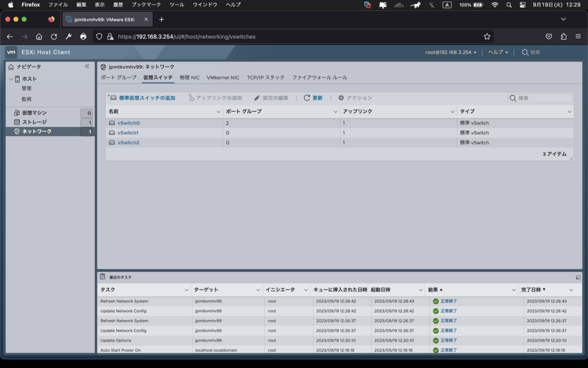Open the Firefox list all tabs chevron
This screenshot has height=368, width=588.
(x=563, y=20)
